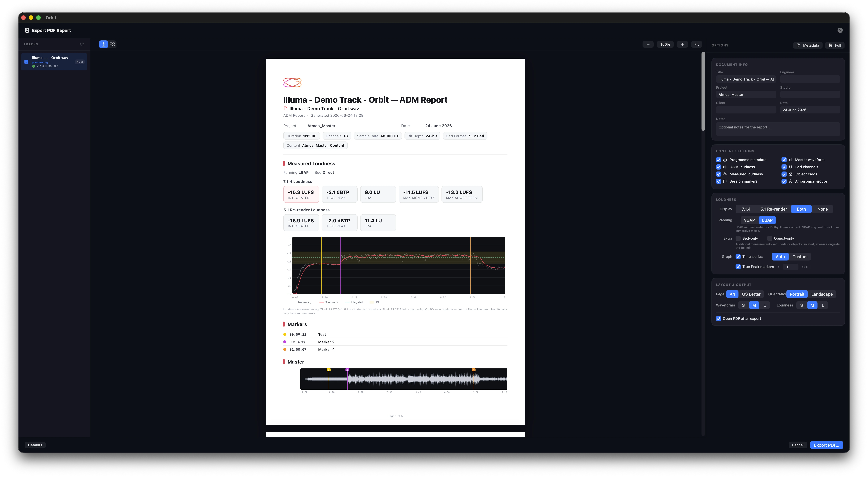This screenshot has width=868, height=477.
Task: Switch to single page view icon
Action: coord(103,44)
